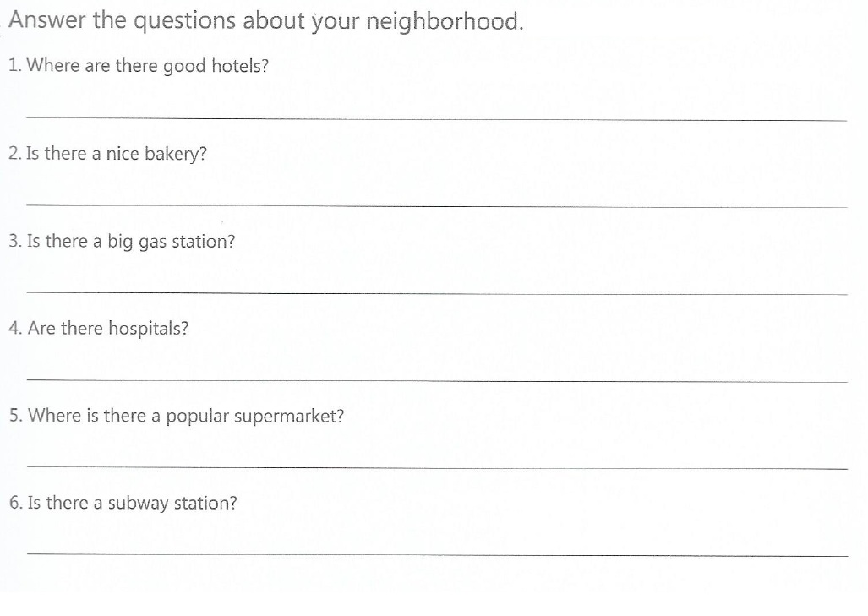Click the answer line under supermarket question

[437, 467]
